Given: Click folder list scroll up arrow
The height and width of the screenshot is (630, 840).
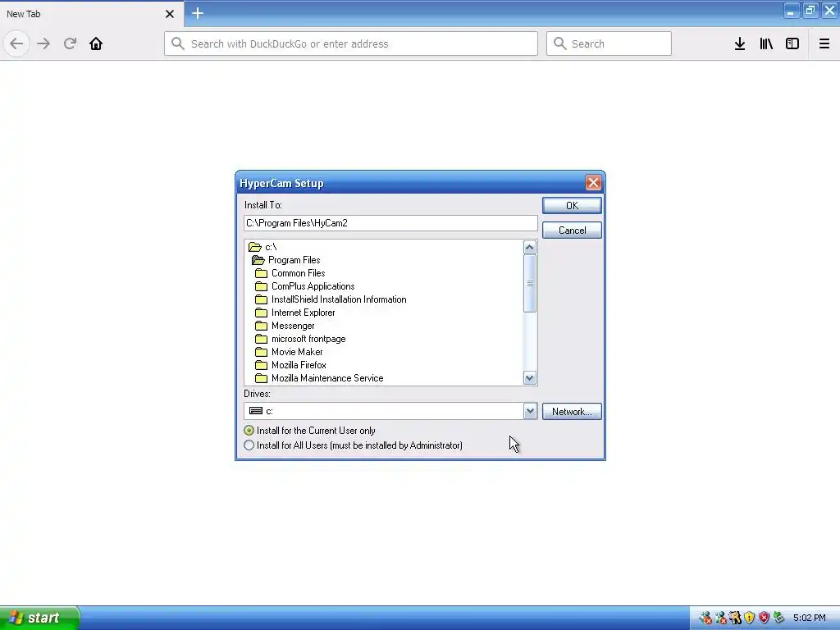Looking at the screenshot, I should coord(530,248).
